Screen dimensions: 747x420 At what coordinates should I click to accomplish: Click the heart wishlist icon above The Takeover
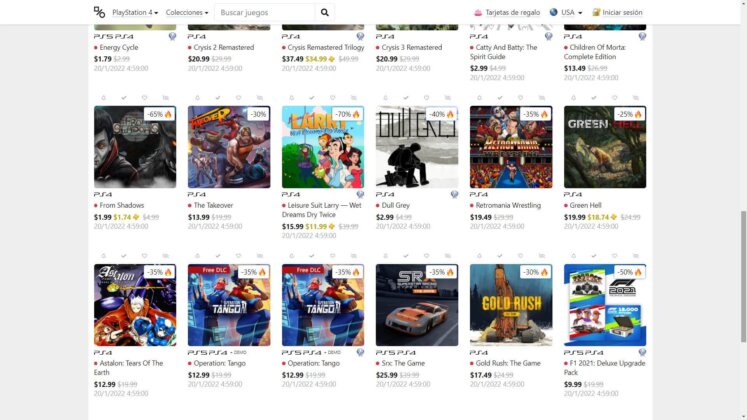(x=239, y=98)
